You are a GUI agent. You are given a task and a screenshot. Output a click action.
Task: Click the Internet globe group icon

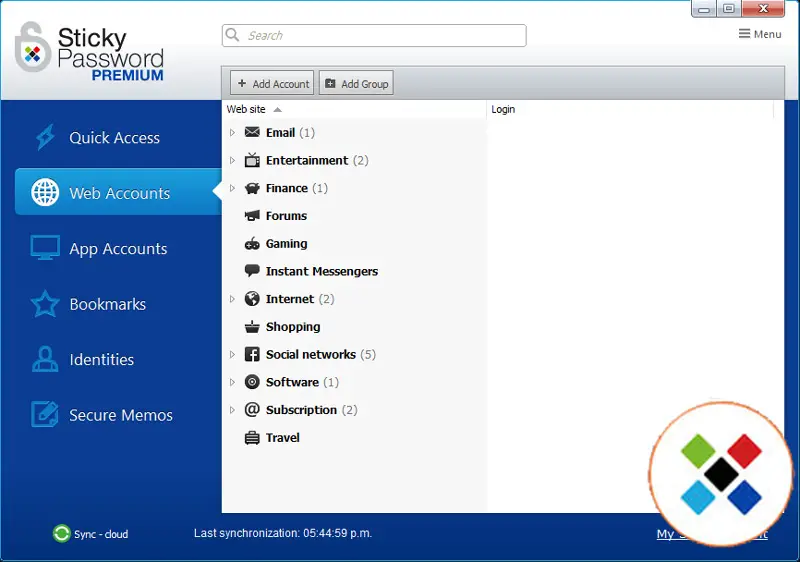[252, 299]
